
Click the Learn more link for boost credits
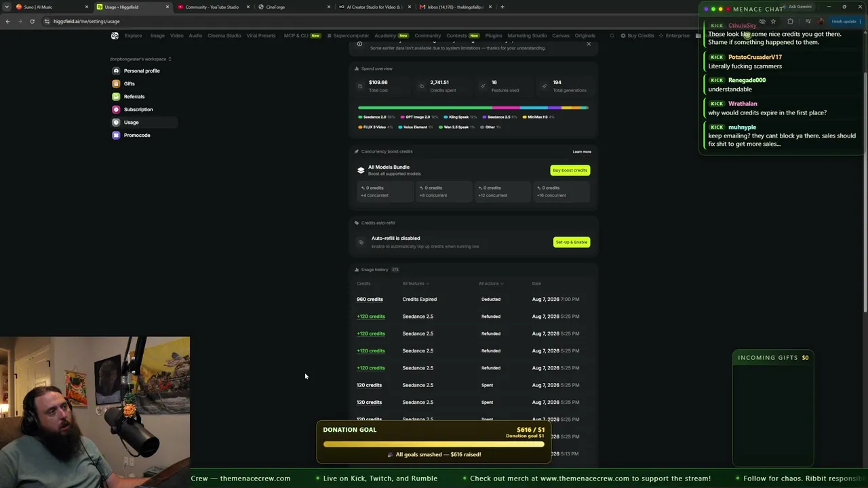[x=582, y=152]
